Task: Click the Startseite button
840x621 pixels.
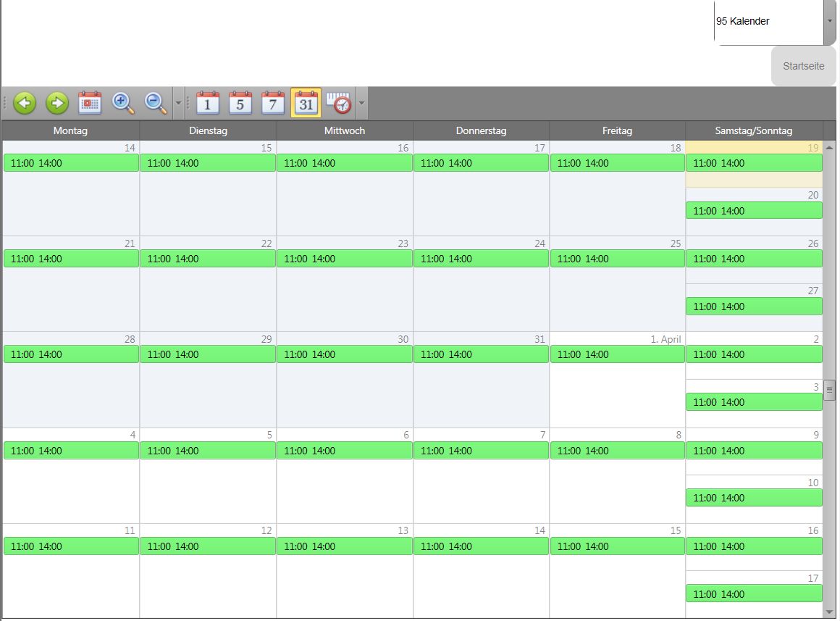Action: (x=803, y=66)
